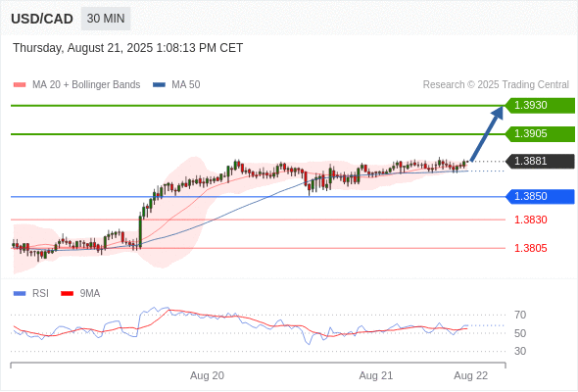Image resolution: width=578 pixels, height=392 pixels.
Task: Click the RSI blue legend swatch
Action: pyautogui.click(x=20, y=294)
